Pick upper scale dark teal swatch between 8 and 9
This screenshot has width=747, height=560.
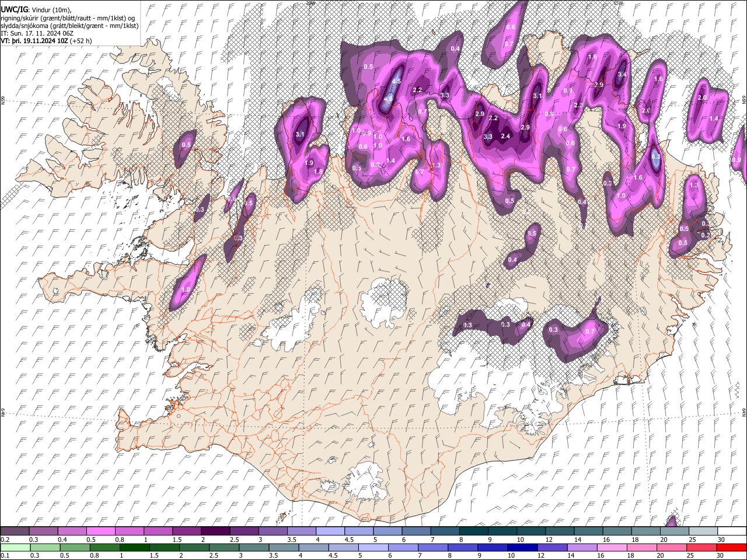(x=473, y=531)
